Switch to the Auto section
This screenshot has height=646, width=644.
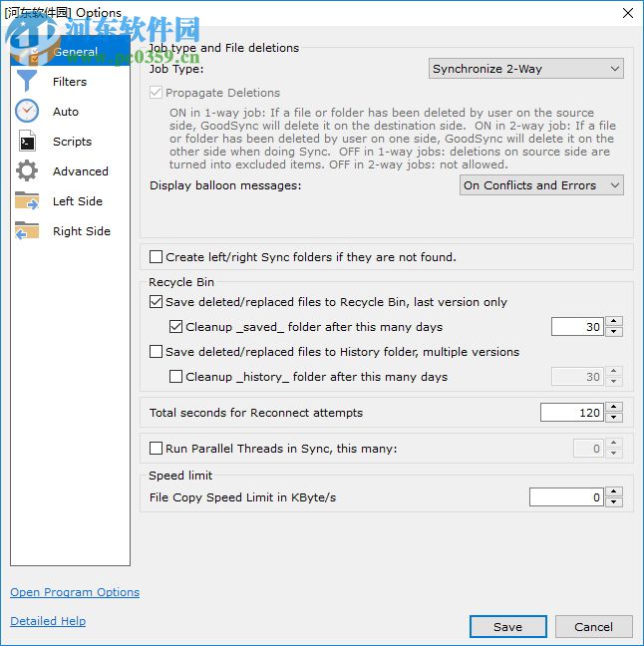[71, 112]
